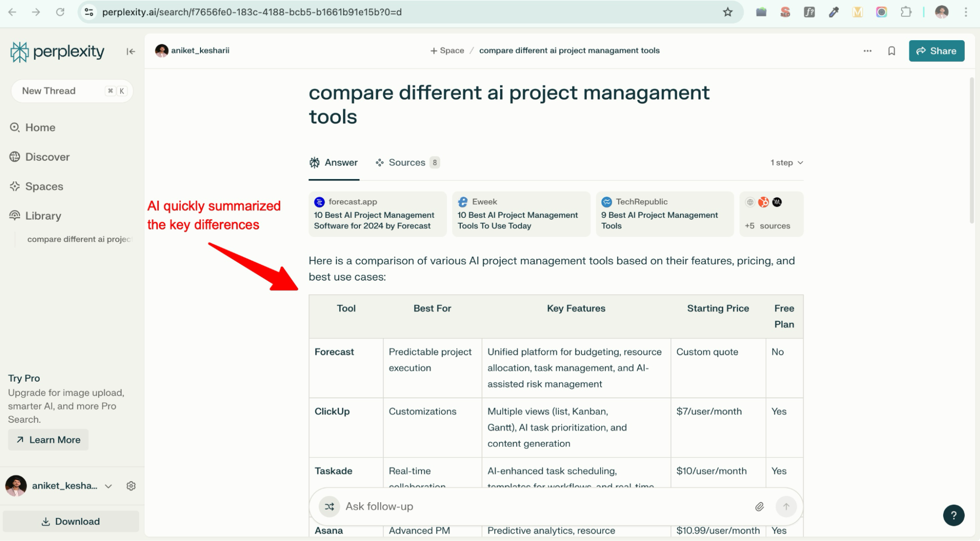Bookmark this thread
Screen dimensions: 980x541
[891, 51]
